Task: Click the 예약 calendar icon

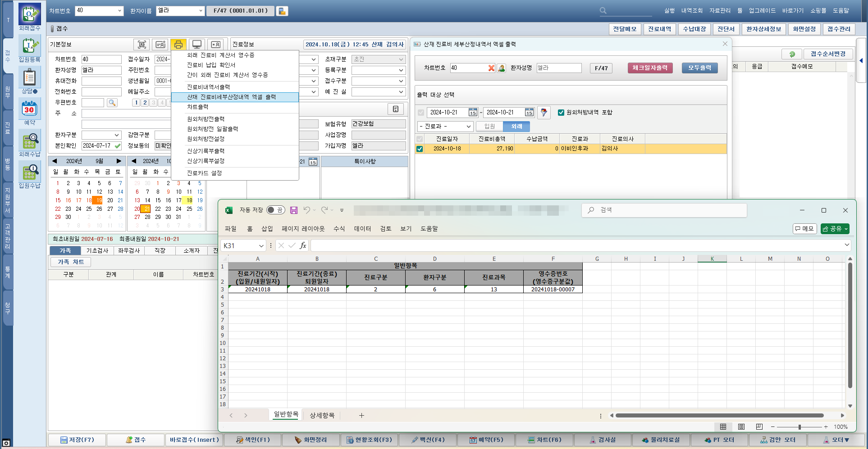Action: (29, 109)
